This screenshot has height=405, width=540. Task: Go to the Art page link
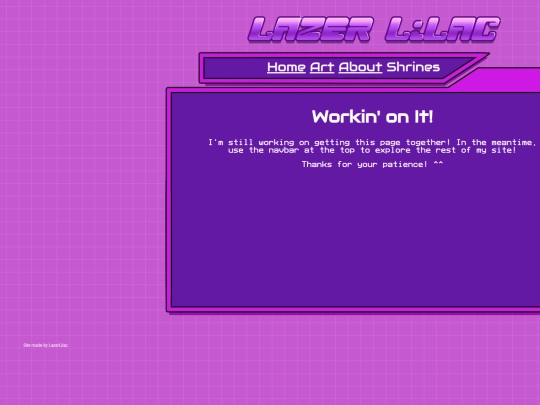click(322, 67)
